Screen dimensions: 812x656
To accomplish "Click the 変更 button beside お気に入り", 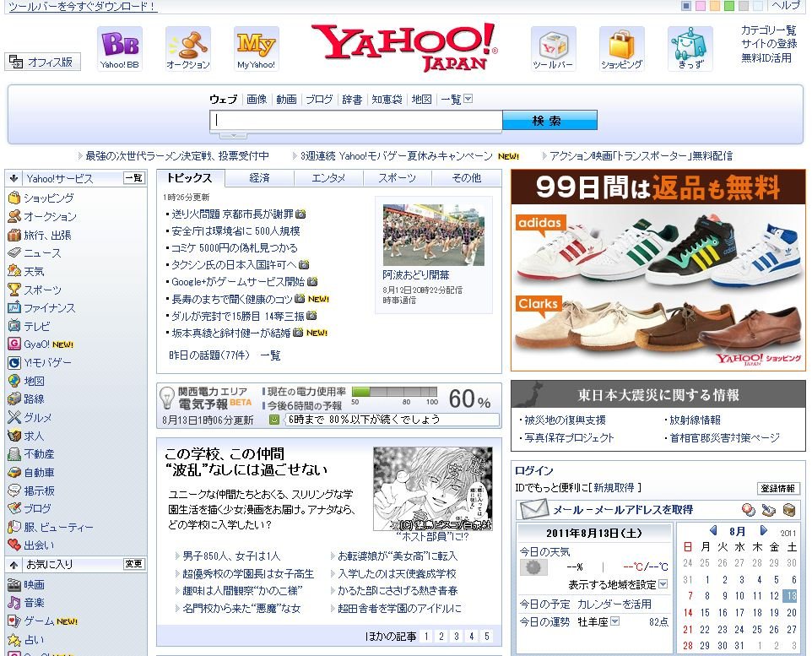I will 133,564.
